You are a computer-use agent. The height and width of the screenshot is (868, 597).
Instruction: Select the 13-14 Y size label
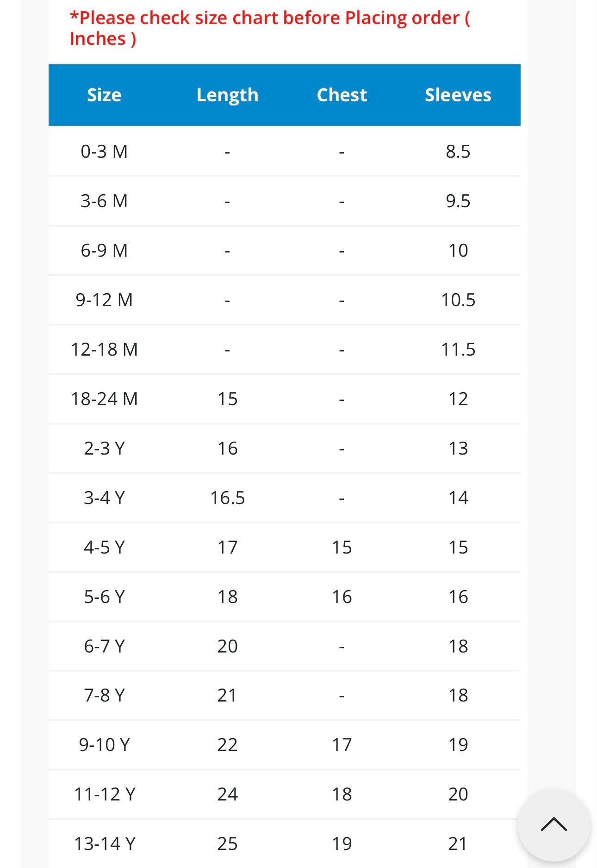pos(104,844)
